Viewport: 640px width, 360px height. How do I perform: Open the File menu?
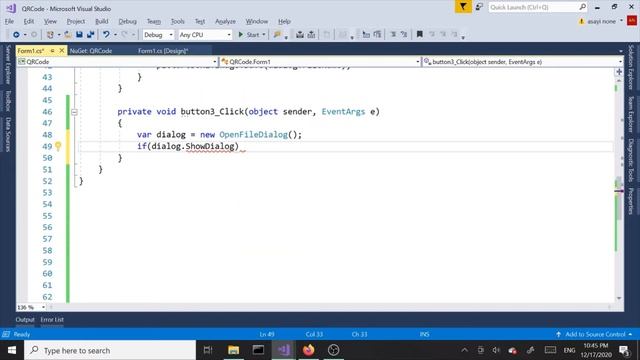point(9,21)
